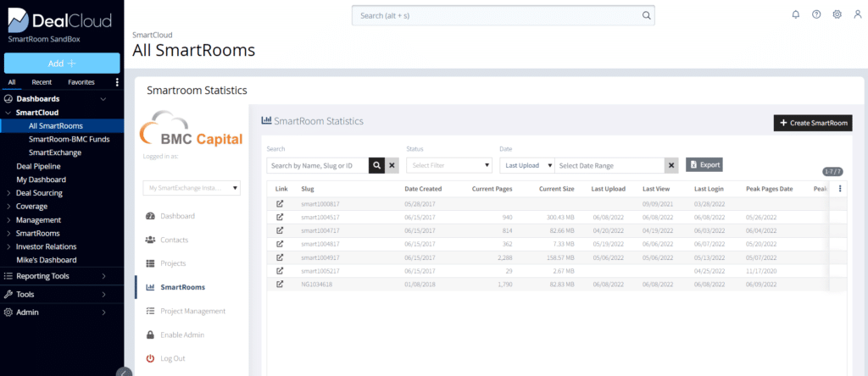Open SmartExchange in sidebar

(55, 152)
